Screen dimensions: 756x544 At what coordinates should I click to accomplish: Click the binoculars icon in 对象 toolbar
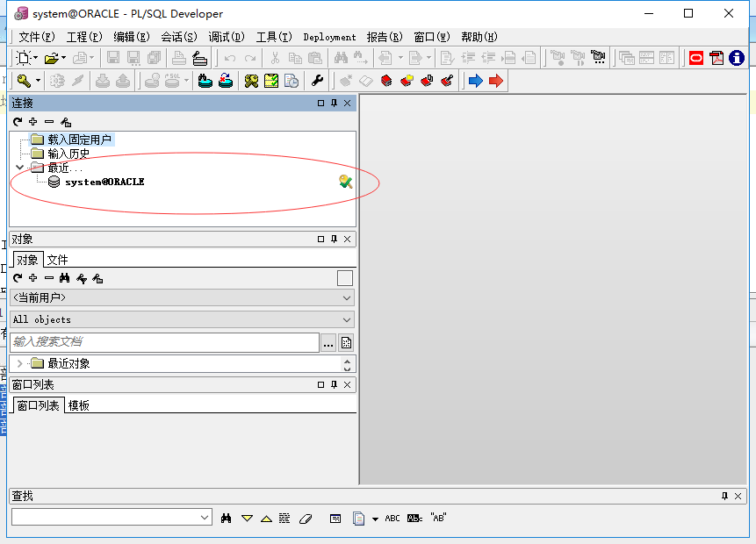65,278
